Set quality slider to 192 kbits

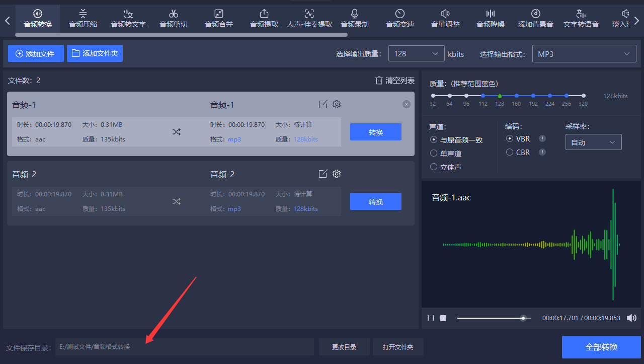click(533, 95)
